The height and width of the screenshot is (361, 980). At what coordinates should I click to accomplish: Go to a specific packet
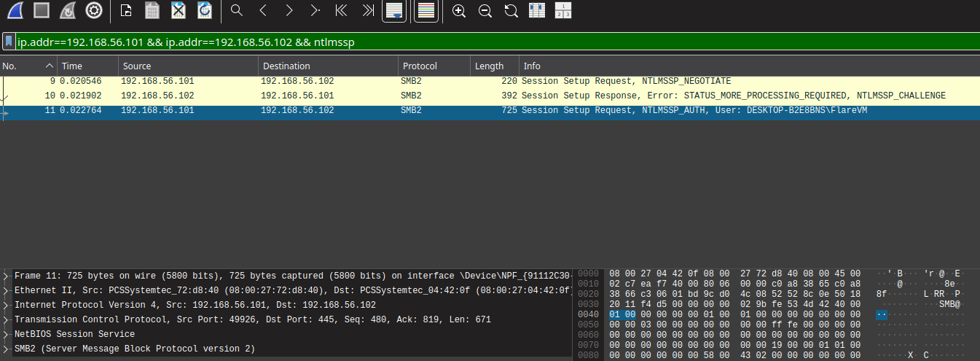coord(315,10)
